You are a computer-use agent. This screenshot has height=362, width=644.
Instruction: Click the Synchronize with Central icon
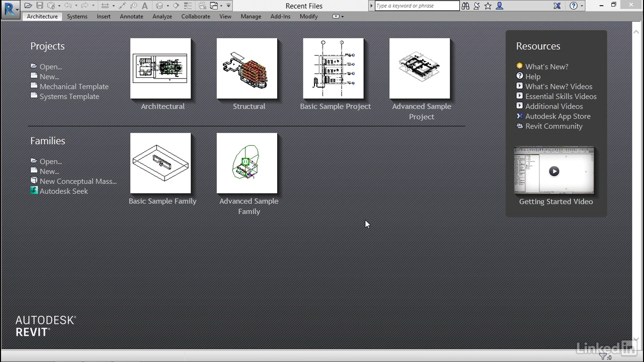point(51,6)
